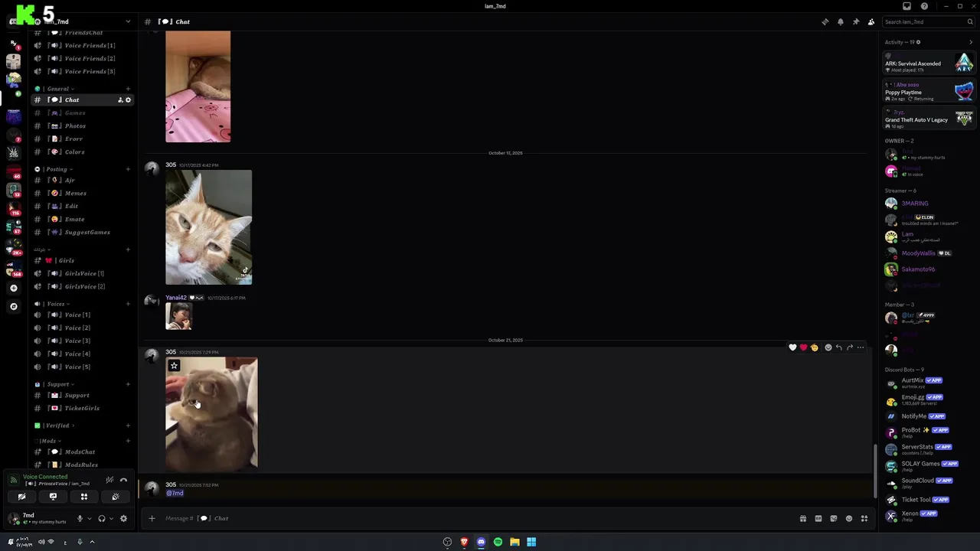Viewport: 980px width, 551px height.
Task: Open the Threads icon in channel header
Action: point(825,21)
